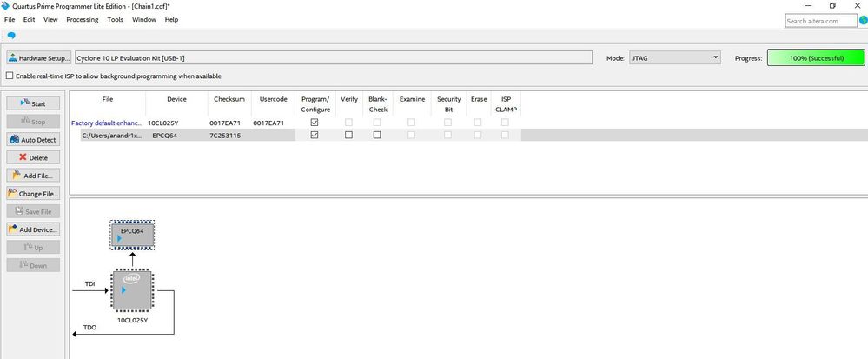Select the Intel 10CL025Y chip in the diagram

(132, 290)
